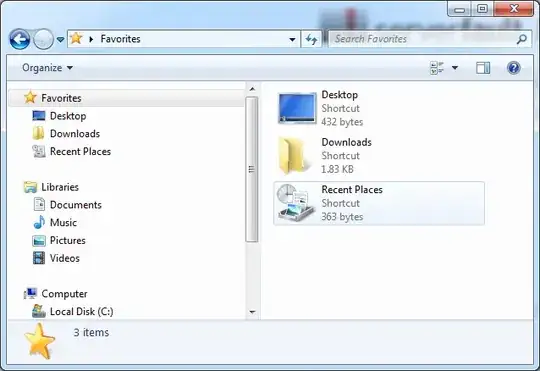Maximize the Explorer window
This screenshot has width=540, height=371.
point(482,9)
